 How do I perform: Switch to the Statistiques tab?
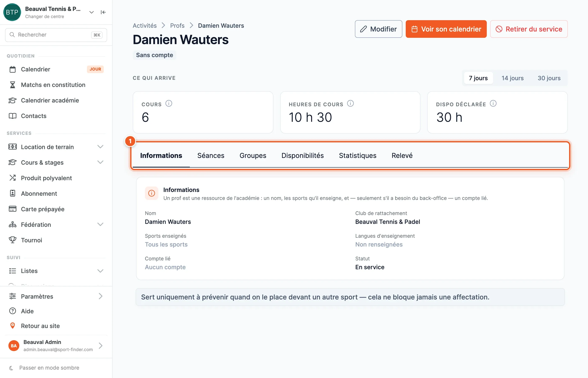pos(358,155)
